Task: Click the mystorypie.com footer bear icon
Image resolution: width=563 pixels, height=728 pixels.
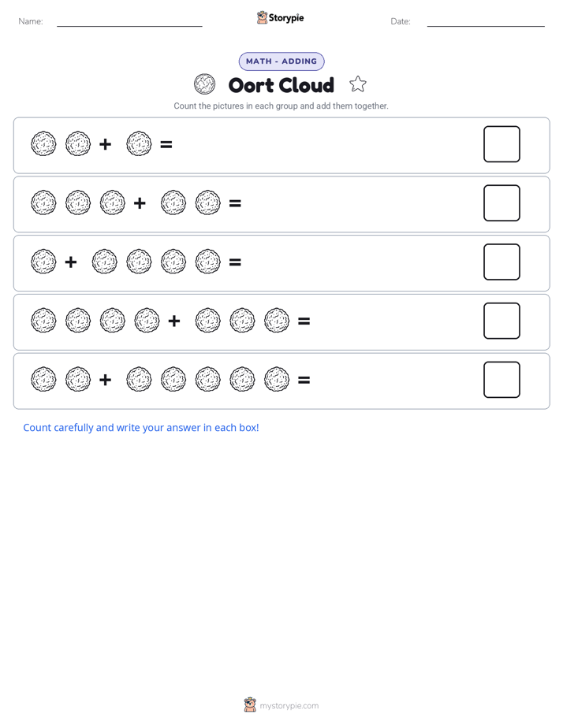Action: pos(250,705)
